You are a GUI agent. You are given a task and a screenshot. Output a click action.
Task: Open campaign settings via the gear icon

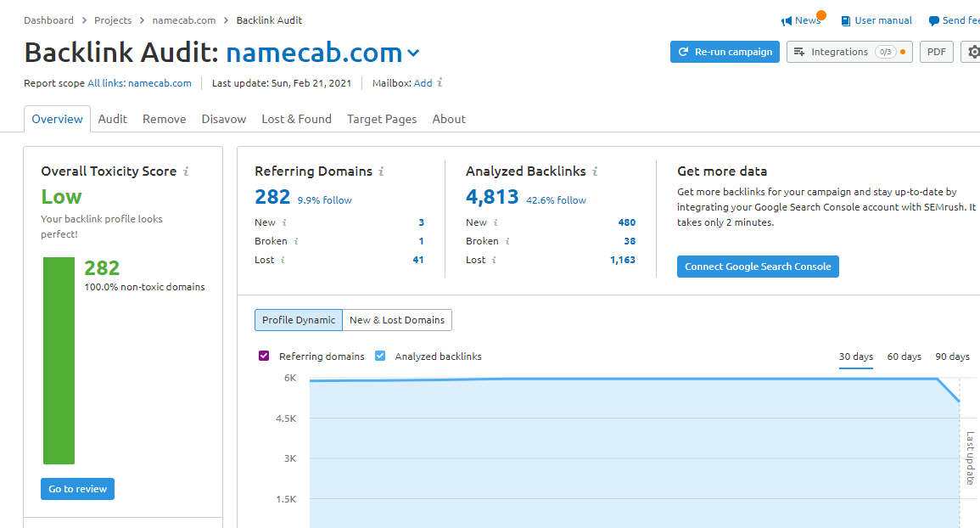[x=974, y=52]
